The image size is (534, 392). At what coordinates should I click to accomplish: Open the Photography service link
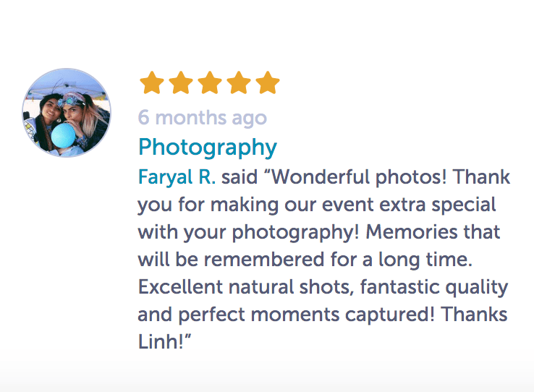208,148
